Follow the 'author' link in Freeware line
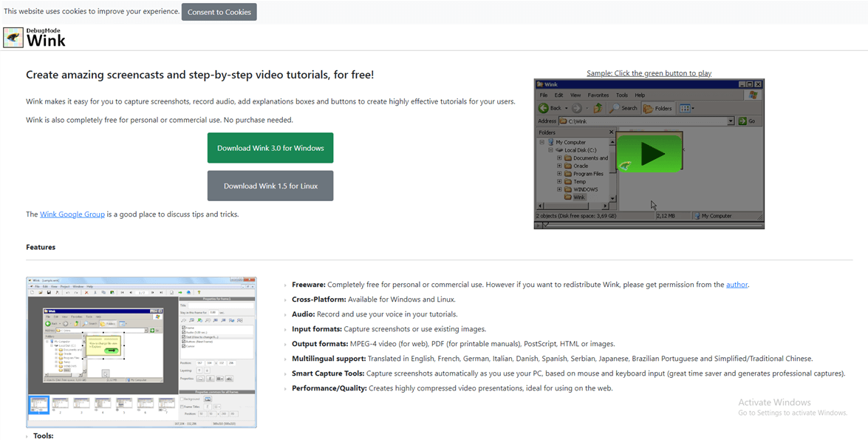868x440 pixels. tap(737, 284)
